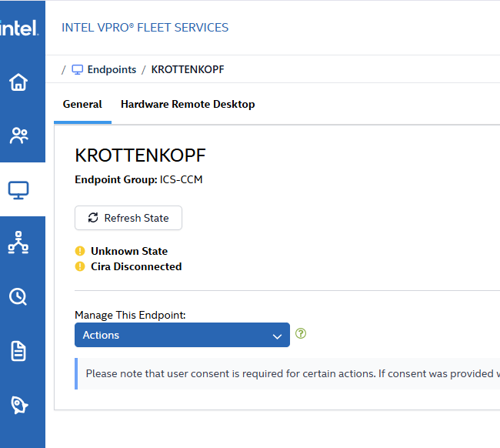500x448 pixels.
Task: Open the document reports icon in sidebar
Action: coord(18,351)
